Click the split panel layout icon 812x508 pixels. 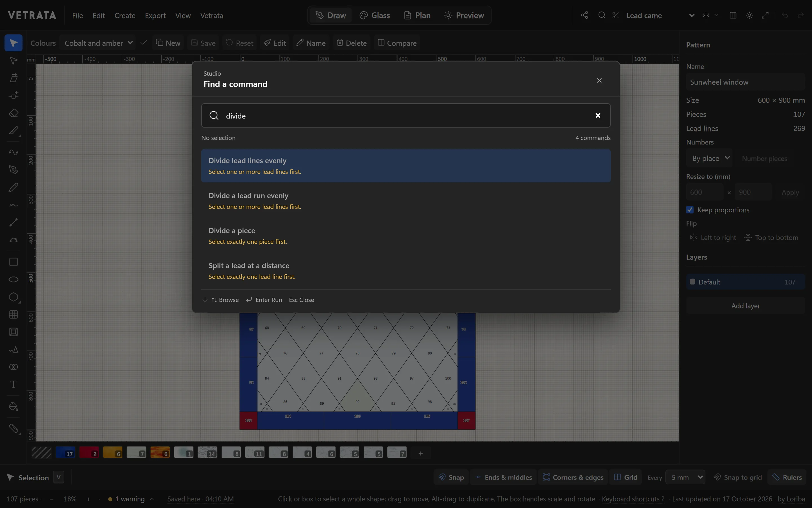733,15
